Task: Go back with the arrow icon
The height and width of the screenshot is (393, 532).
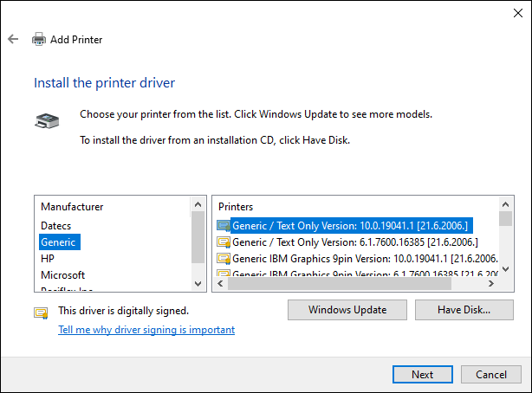Action: click(13, 39)
